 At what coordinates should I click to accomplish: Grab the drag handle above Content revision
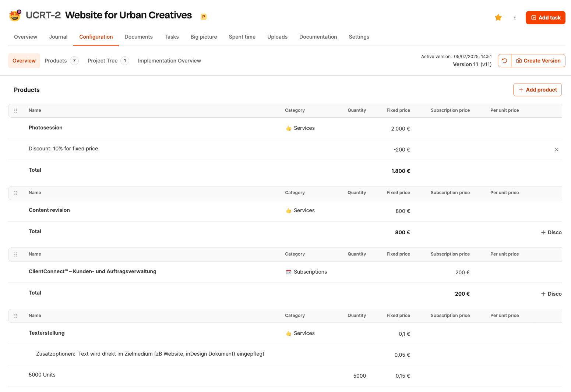pyautogui.click(x=16, y=193)
